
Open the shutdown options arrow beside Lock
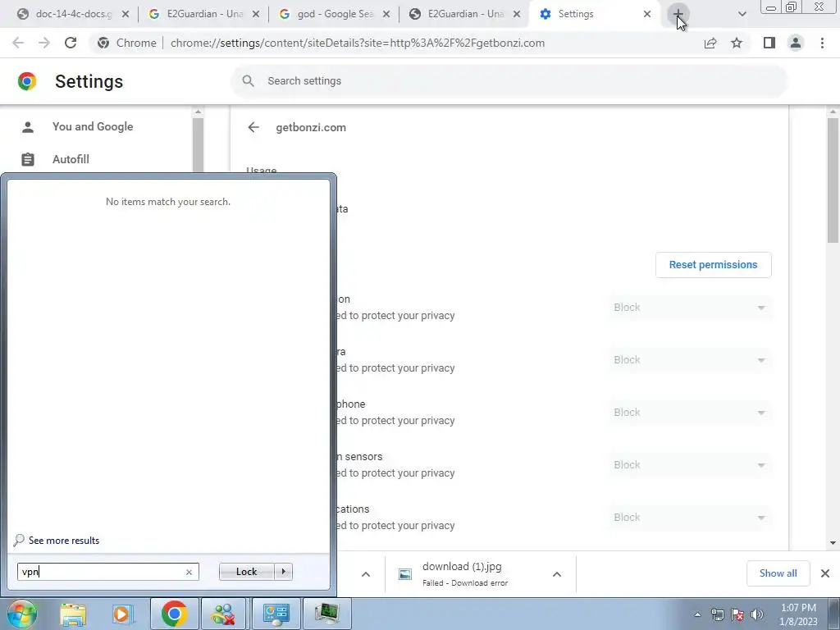point(283,572)
